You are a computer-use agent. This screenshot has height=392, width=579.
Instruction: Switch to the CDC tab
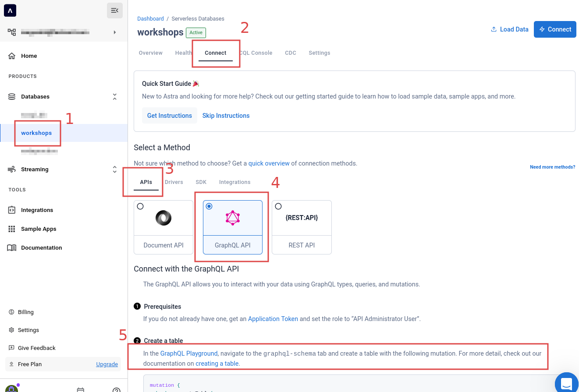click(x=291, y=53)
